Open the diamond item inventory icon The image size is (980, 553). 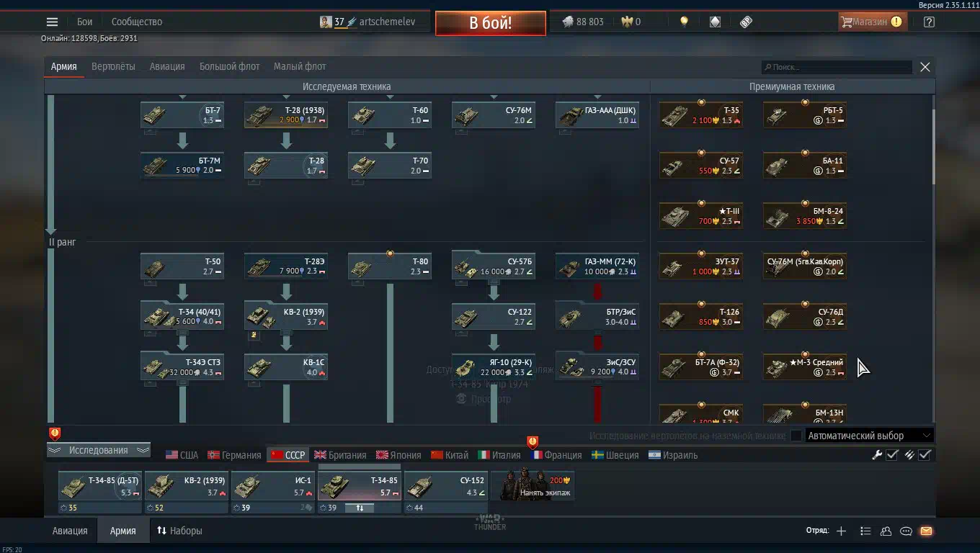click(715, 22)
